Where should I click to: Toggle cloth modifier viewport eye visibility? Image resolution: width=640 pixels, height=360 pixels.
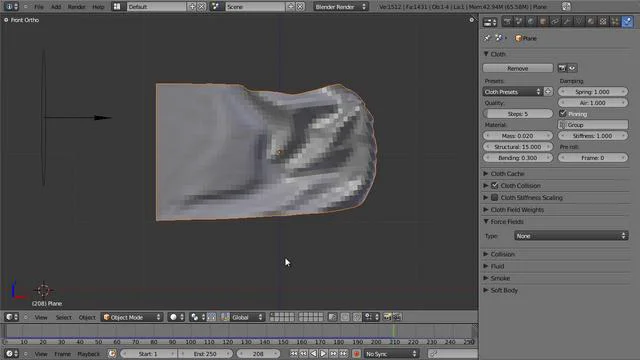[572, 68]
